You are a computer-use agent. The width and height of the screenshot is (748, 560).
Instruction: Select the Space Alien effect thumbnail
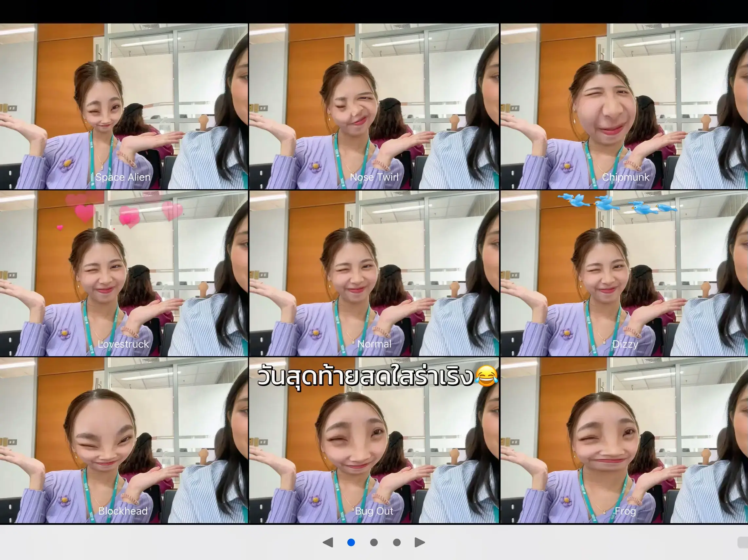tap(124, 106)
